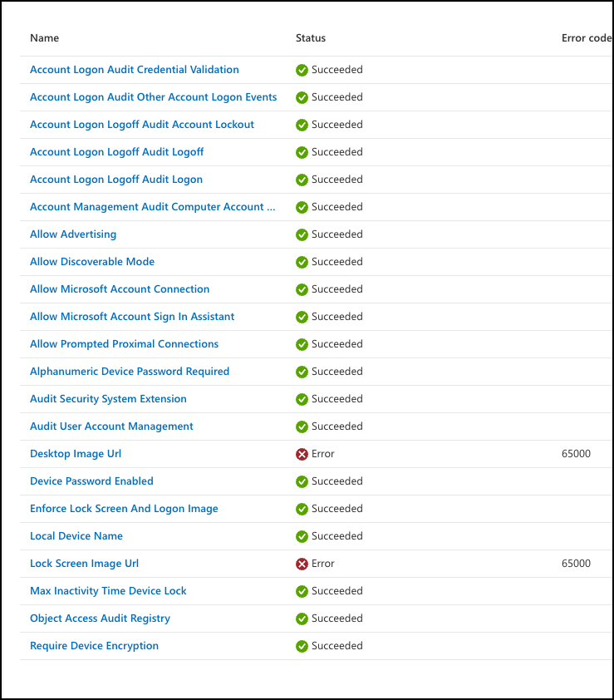Open Account Logon Logoff Audit Logoff link
Image resolution: width=614 pixels, height=700 pixels.
(x=117, y=152)
